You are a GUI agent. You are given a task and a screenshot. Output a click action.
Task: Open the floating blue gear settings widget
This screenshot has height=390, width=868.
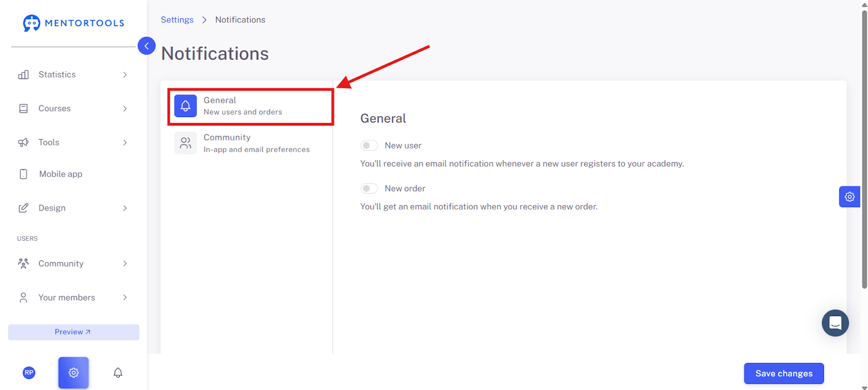[x=850, y=197]
